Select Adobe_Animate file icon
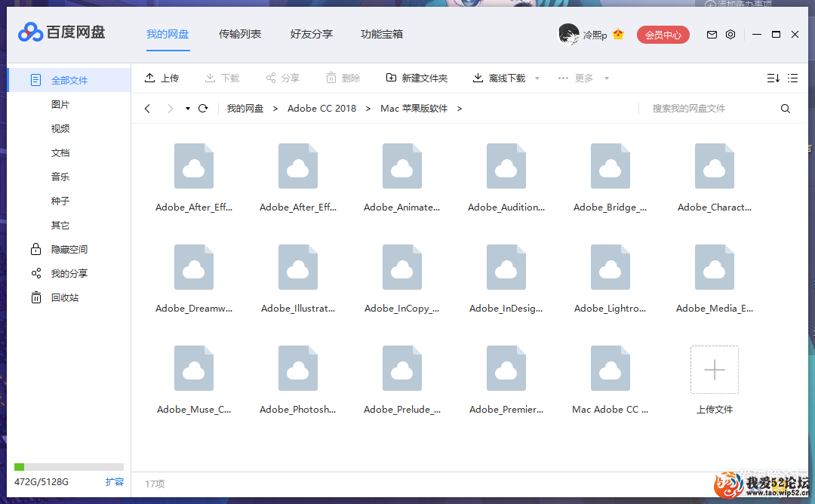 pos(401,166)
